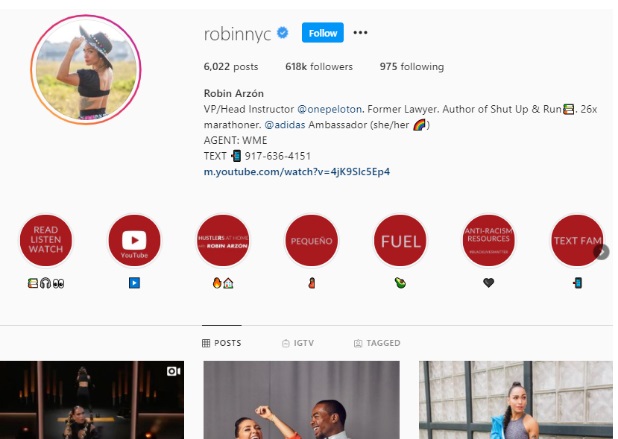Open the FUEL story highlight
Screen dimensions: 618x439
click(x=400, y=240)
